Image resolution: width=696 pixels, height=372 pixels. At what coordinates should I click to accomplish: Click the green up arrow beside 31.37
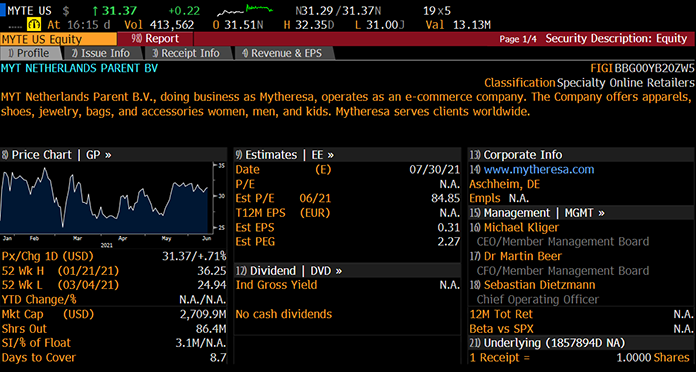(x=96, y=11)
